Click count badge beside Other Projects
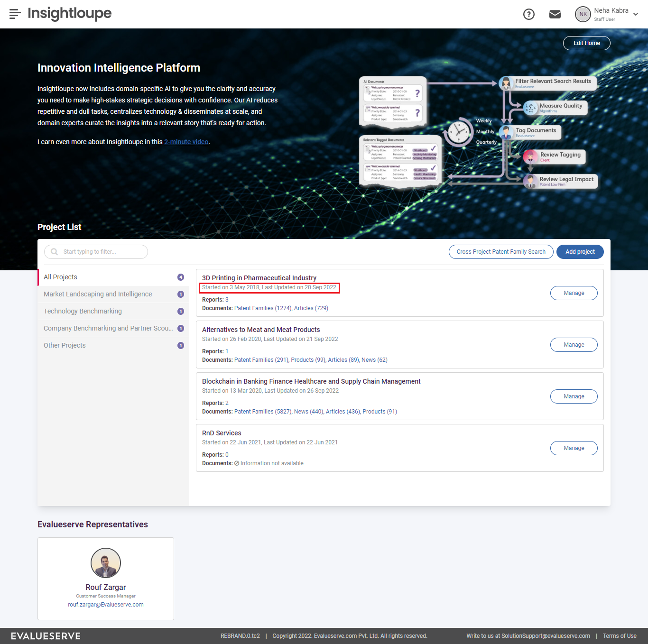This screenshot has width=648, height=644. [181, 345]
